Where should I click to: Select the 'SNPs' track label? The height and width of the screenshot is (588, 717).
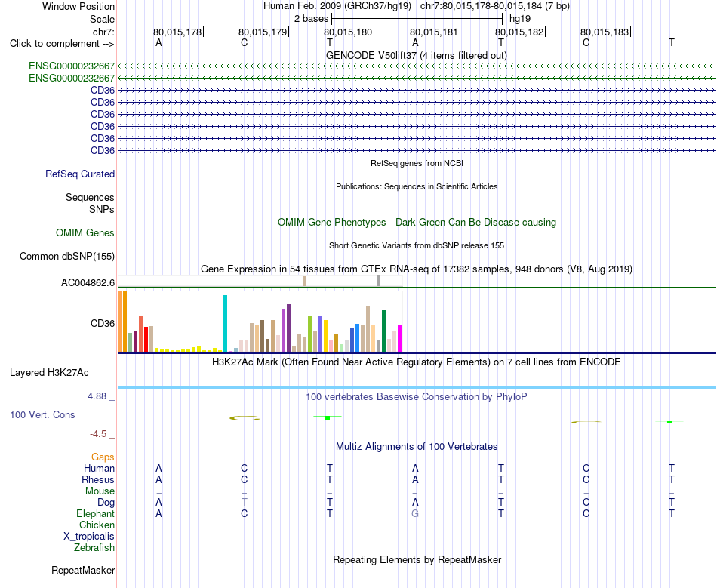coord(102,209)
